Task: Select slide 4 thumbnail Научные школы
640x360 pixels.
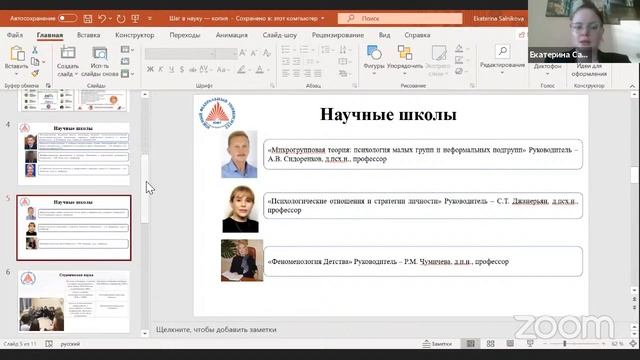Action: [74, 153]
